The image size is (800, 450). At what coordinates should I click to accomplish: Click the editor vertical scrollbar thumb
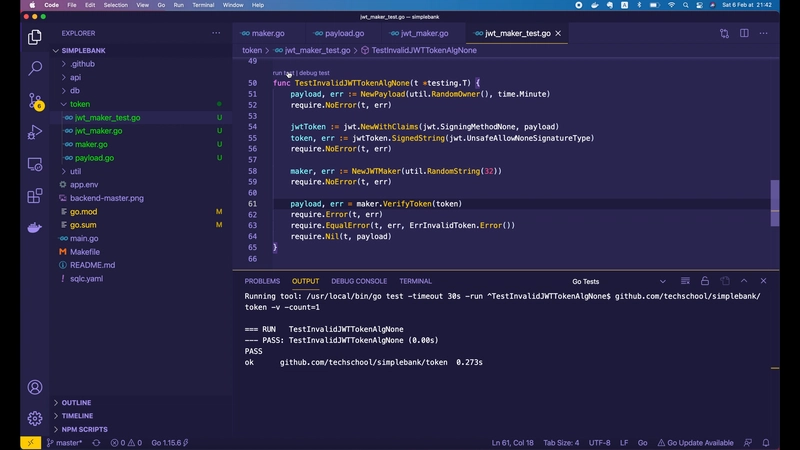[x=774, y=205]
